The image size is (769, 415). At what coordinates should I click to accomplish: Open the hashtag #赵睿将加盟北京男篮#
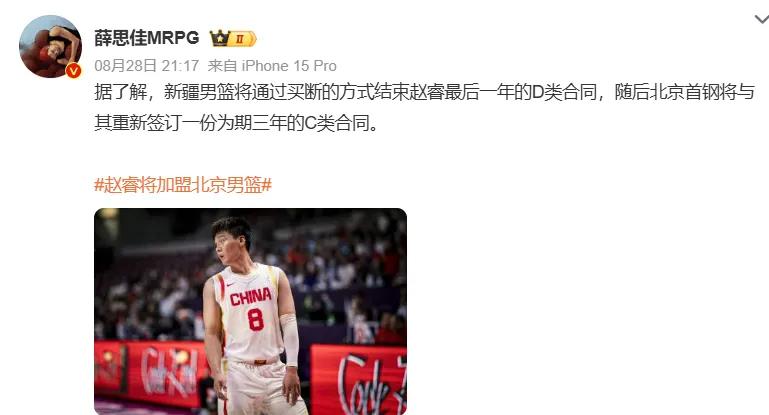(183, 185)
